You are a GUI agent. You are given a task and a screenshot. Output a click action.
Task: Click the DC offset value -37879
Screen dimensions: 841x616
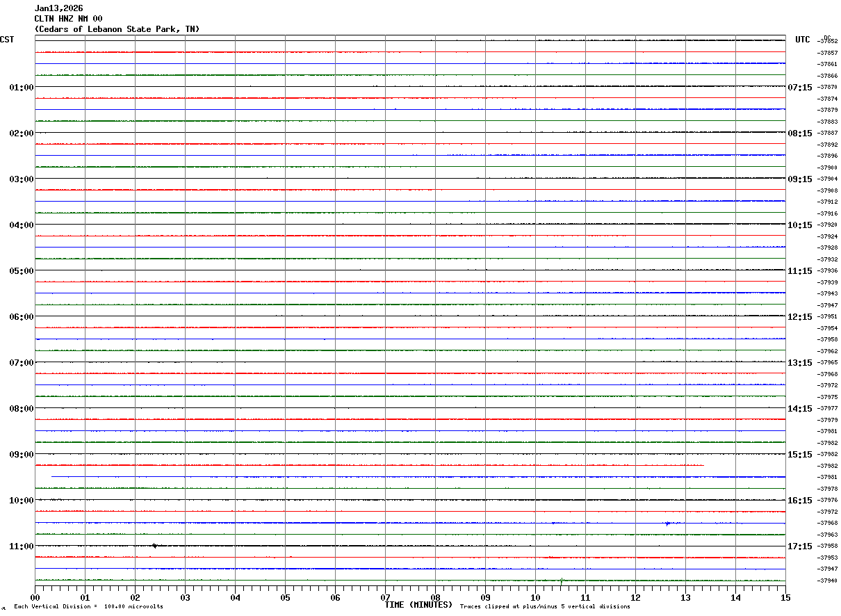pos(827,110)
